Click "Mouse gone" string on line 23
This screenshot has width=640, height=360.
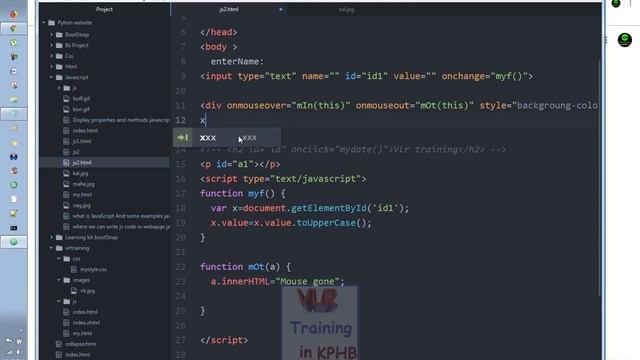click(308, 282)
